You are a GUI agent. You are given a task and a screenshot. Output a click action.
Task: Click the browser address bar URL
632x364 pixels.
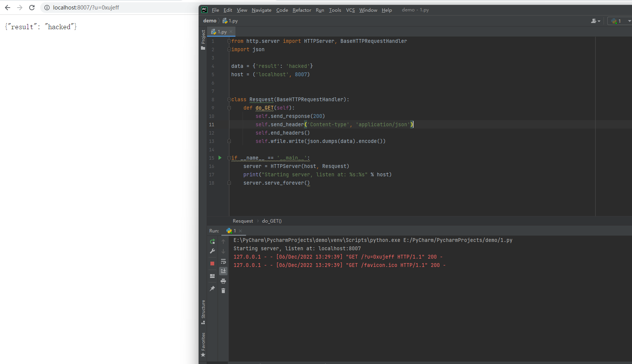[x=86, y=8]
